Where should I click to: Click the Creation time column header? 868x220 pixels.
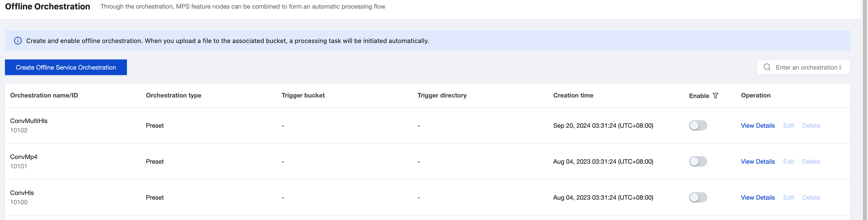pyautogui.click(x=573, y=95)
